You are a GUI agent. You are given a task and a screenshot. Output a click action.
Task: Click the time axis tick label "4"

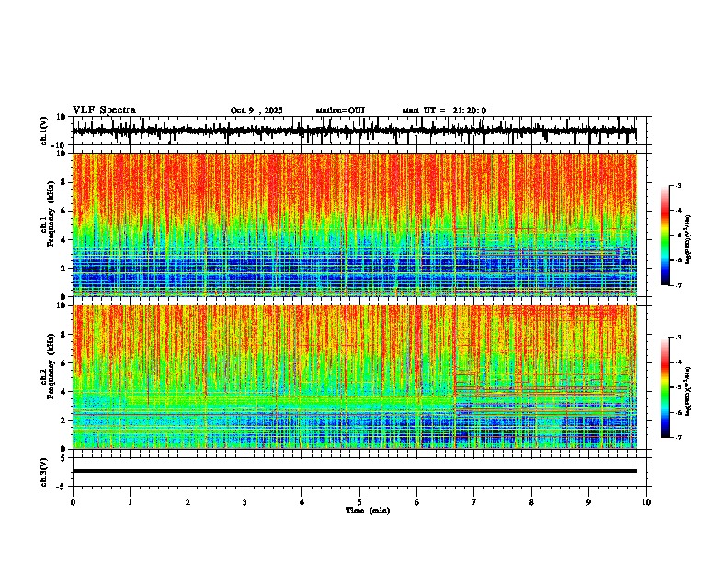302,502
